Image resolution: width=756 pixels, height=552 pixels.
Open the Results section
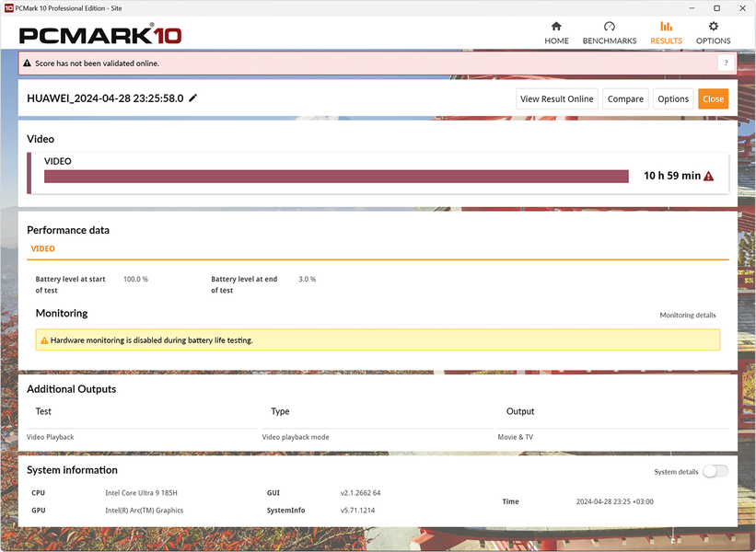666,33
